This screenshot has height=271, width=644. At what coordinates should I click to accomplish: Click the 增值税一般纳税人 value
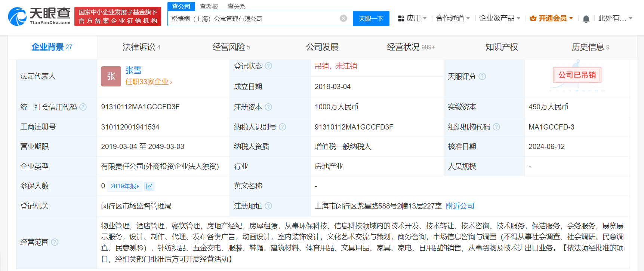click(x=343, y=147)
